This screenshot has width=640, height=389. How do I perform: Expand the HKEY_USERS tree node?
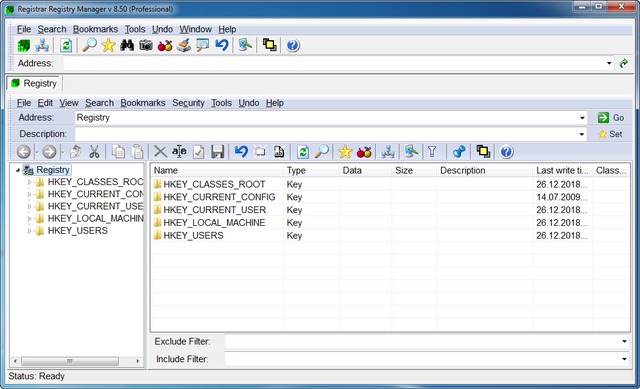pos(29,231)
